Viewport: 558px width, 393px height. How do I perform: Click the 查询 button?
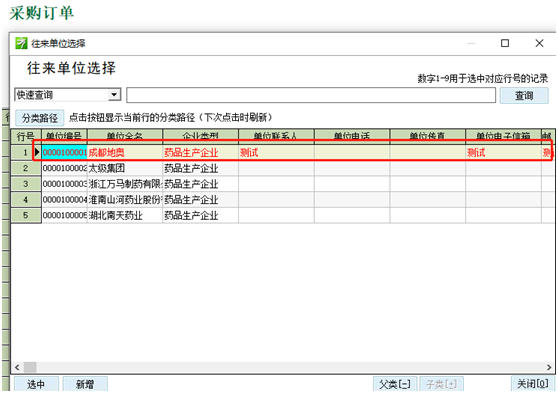tap(524, 95)
